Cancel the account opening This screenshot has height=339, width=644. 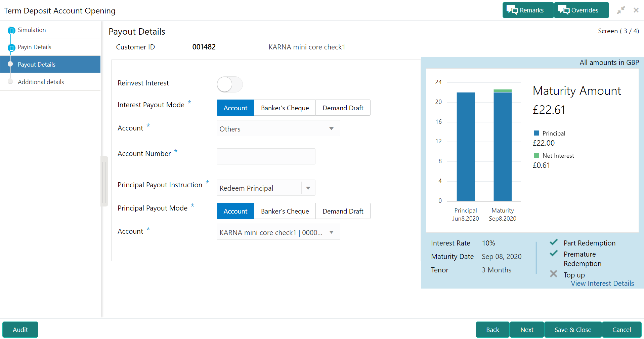pos(621,330)
